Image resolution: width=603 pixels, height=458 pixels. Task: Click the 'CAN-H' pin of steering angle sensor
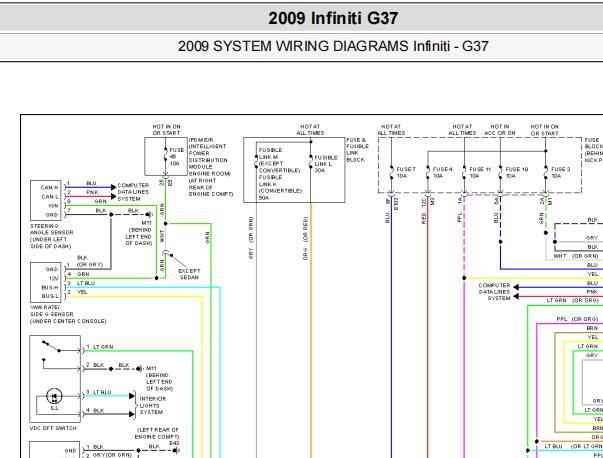pyautogui.click(x=50, y=188)
